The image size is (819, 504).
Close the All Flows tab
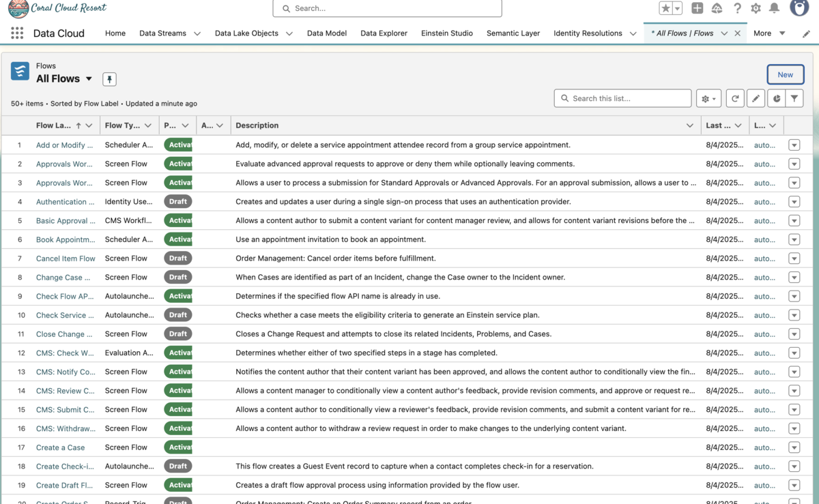pos(738,33)
